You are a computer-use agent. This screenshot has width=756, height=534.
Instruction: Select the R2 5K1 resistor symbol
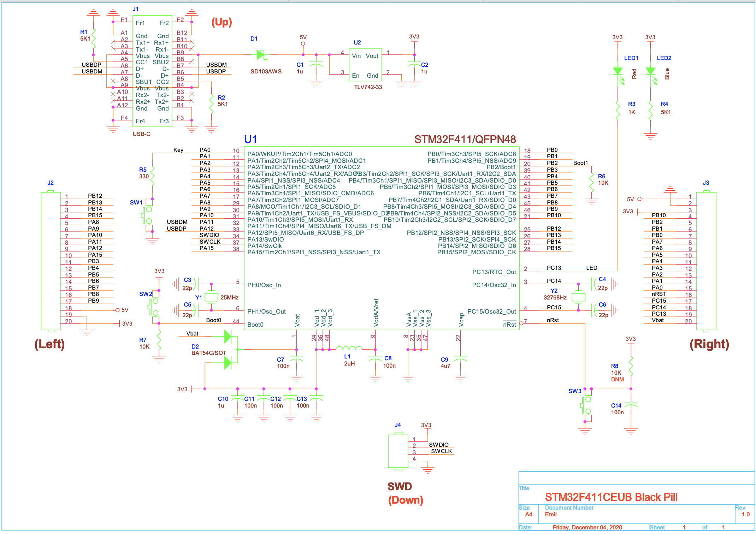(211, 104)
